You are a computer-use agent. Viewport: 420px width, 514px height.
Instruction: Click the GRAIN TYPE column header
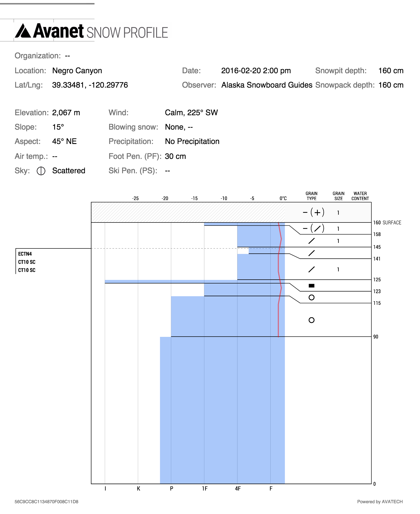311,196
